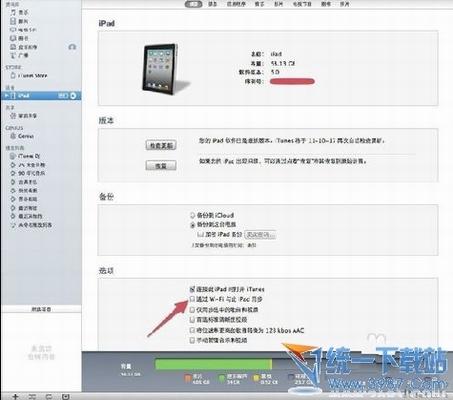The height and width of the screenshot is (400, 453).
Task: Enable the Encrypt iPad backup checkbox
Action: [x=200, y=235]
